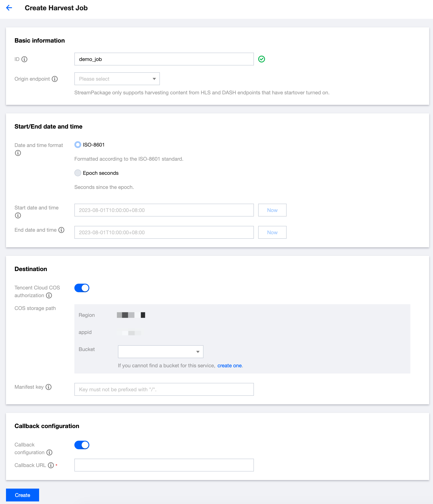Turn off the Callback configuration switch

82,445
